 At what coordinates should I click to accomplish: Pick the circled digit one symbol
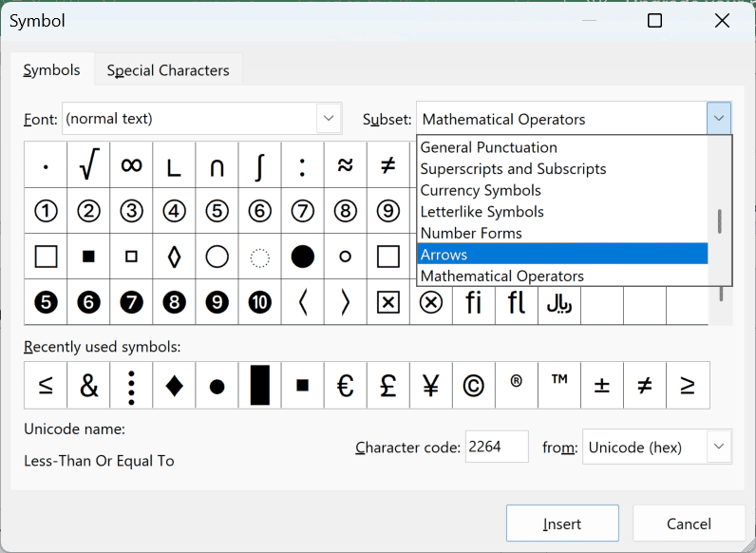coord(46,211)
